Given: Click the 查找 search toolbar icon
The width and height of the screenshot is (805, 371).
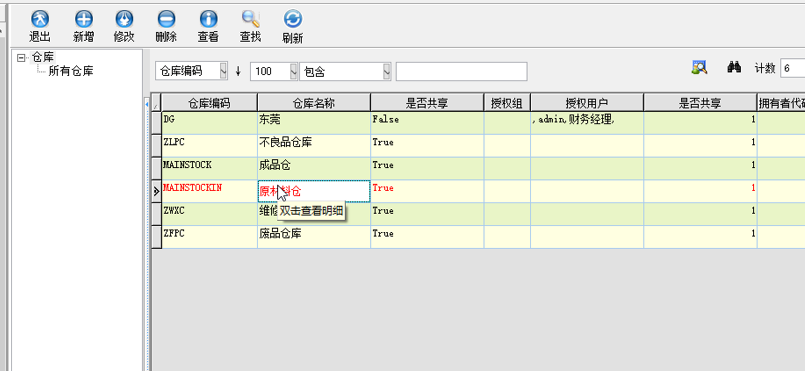Looking at the screenshot, I should tap(251, 19).
